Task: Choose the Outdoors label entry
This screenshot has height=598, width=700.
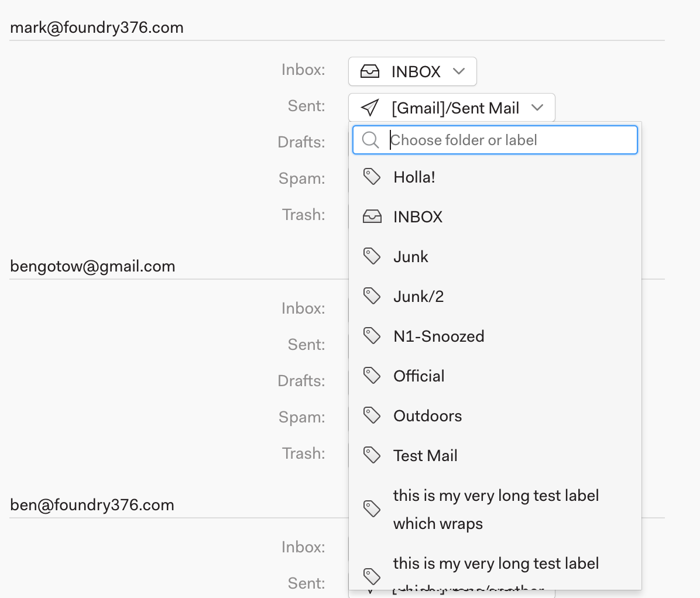Action: pos(427,415)
